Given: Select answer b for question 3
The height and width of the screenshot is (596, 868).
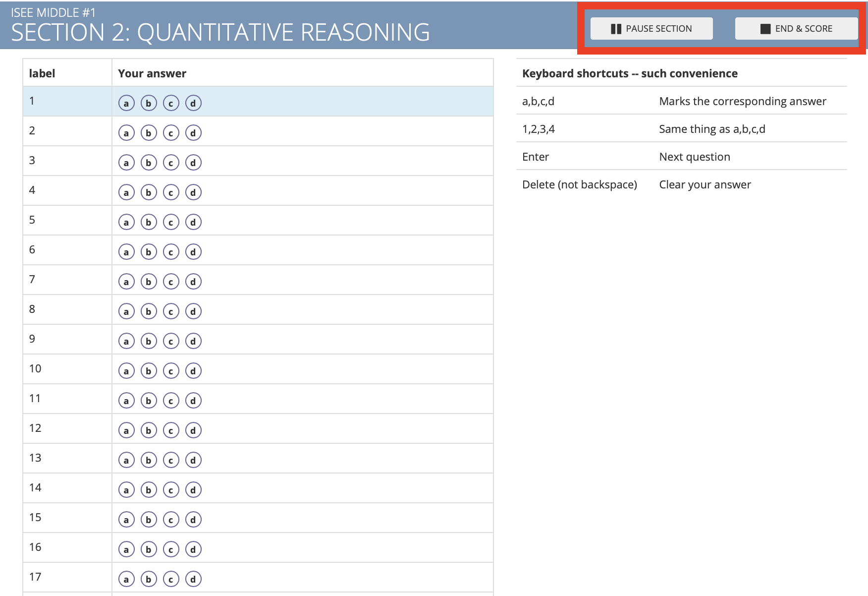Looking at the screenshot, I should pyautogui.click(x=149, y=163).
